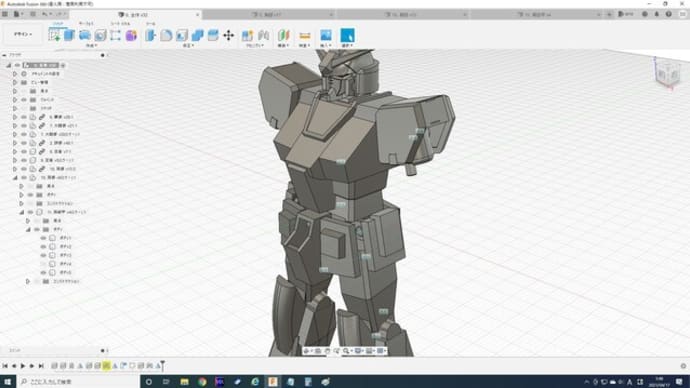
Task: Click the Undo arrow
Action: [44, 14]
